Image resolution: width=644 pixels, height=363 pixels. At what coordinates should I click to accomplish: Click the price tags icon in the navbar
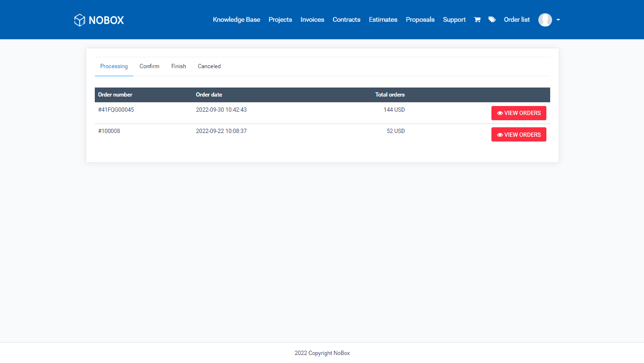pyautogui.click(x=491, y=19)
